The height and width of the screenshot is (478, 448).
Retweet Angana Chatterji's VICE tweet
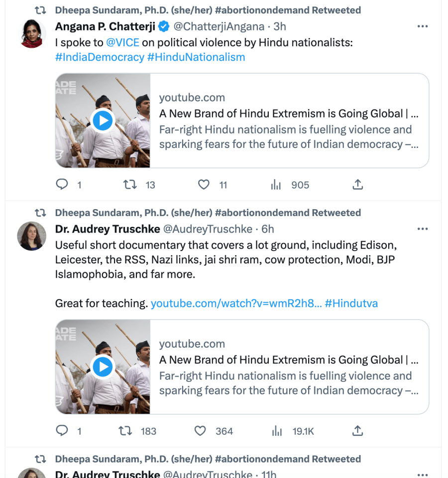tap(129, 185)
